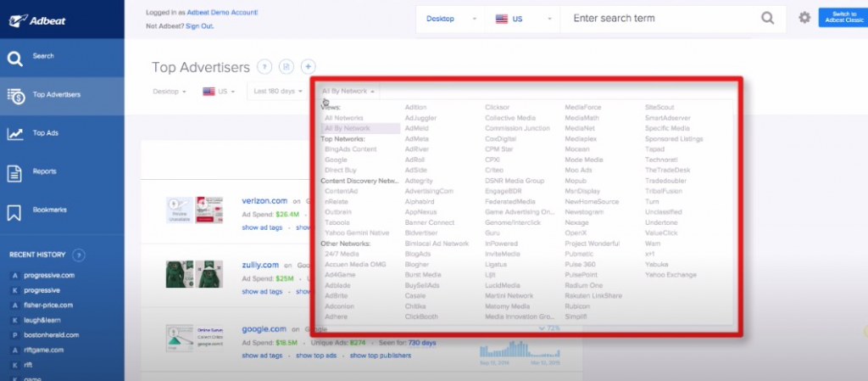This screenshot has height=381, width=868.
Task: Open google.com advertiser link
Action: pos(264,329)
